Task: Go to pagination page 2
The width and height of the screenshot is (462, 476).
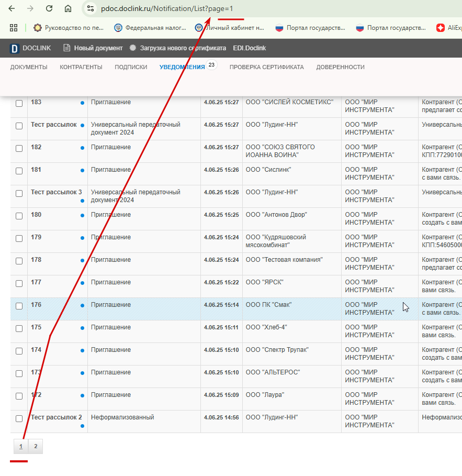Action: [x=36, y=446]
